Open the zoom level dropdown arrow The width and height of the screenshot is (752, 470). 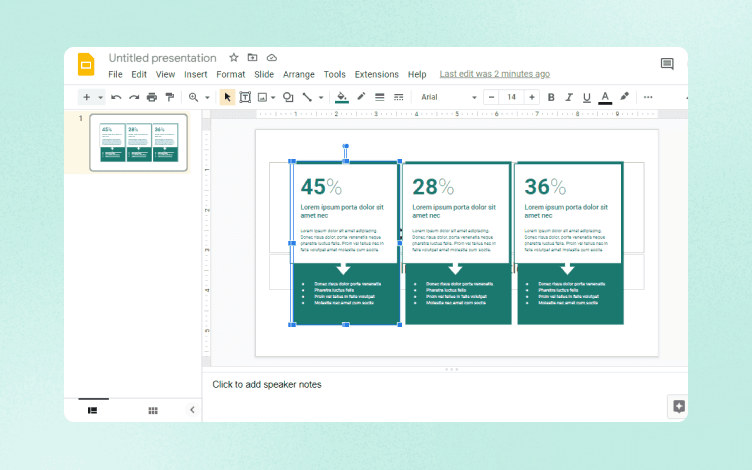207,97
